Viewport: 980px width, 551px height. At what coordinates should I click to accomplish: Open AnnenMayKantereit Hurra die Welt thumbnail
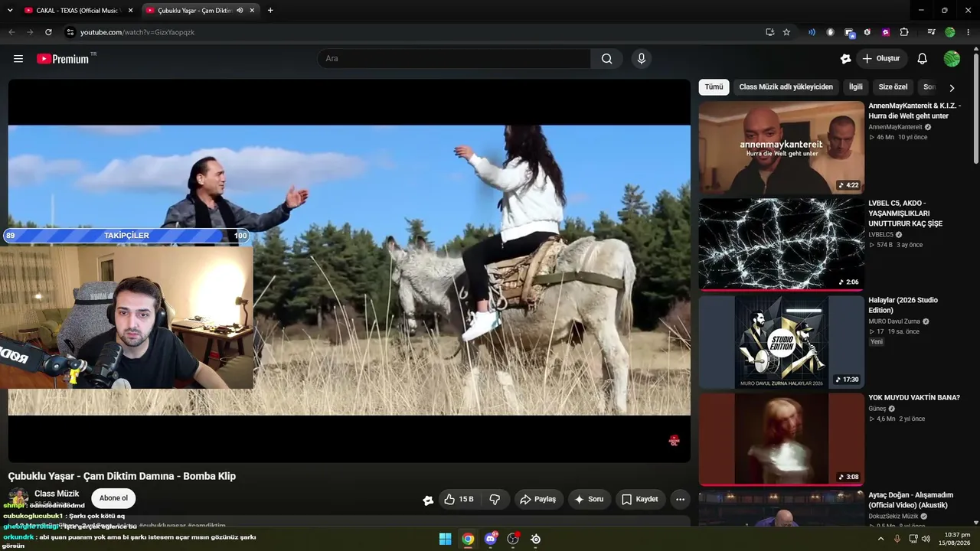[x=781, y=148]
